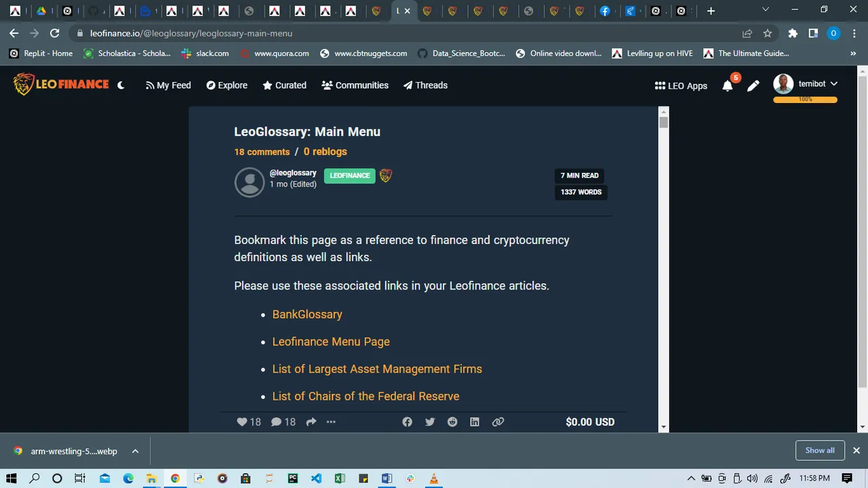Image resolution: width=868 pixels, height=488 pixels.
Task: Click the $0.00 USD payout value
Action: coord(590,422)
